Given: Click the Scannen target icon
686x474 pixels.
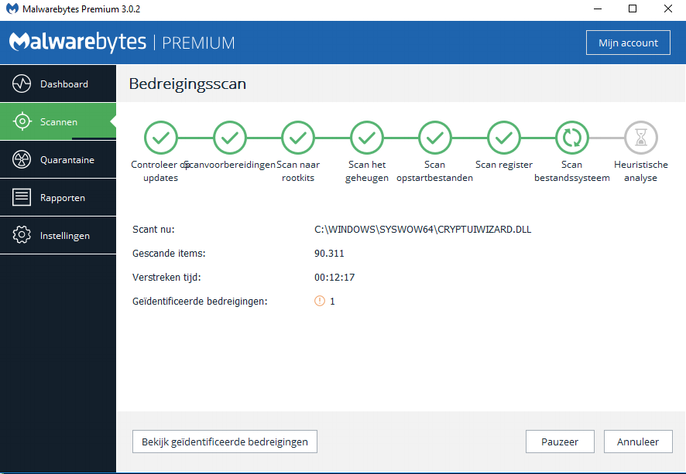Looking at the screenshot, I should point(21,122).
